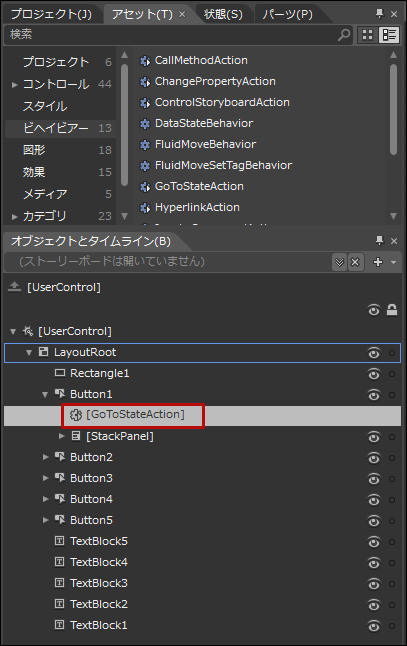Open the 状態(S) tab
The height and width of the screenshot is (646, 407).
point(223,14)
